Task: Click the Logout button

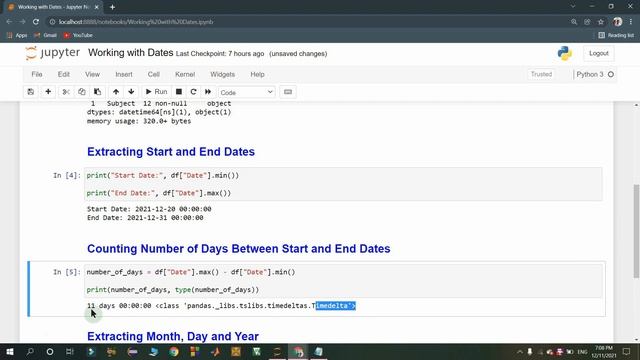Action: coord(599,53)
